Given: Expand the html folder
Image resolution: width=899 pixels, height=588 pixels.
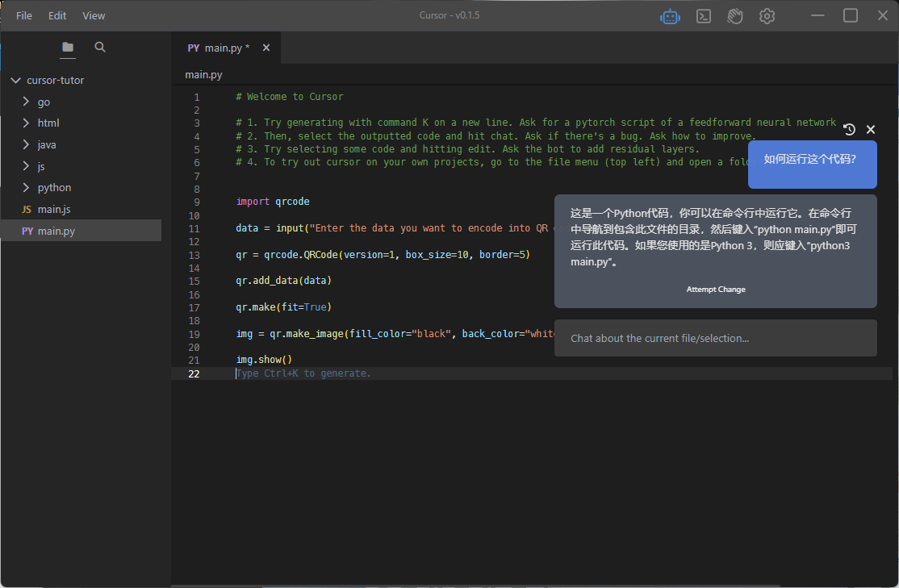Looking at the screenshot, I should pos(48,123).
